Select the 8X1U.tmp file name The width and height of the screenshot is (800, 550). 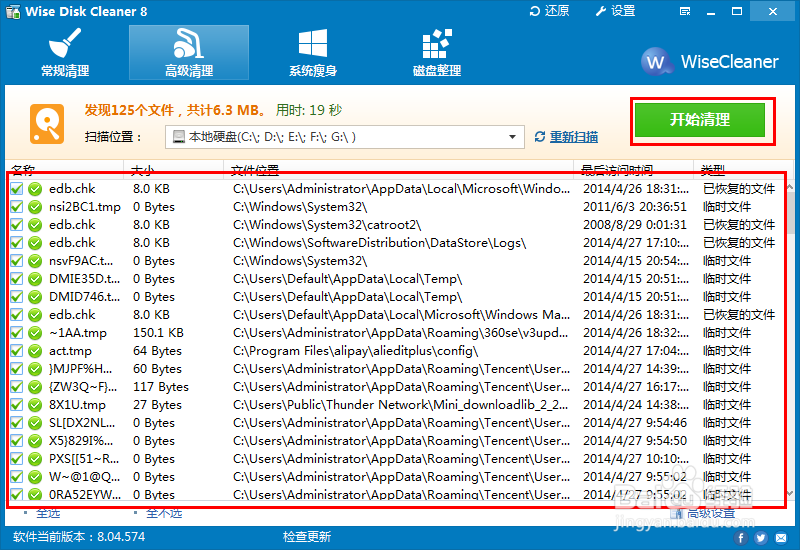pos(77,405)
